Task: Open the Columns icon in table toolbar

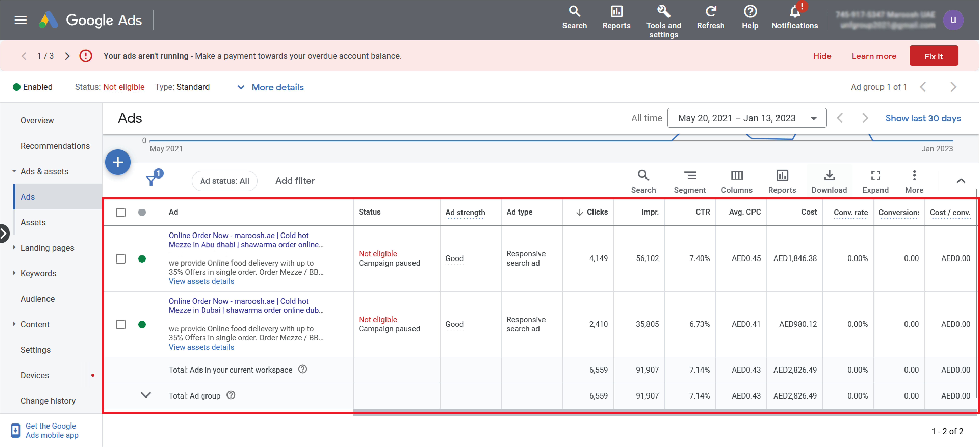Action: click(x=737, y=176)
